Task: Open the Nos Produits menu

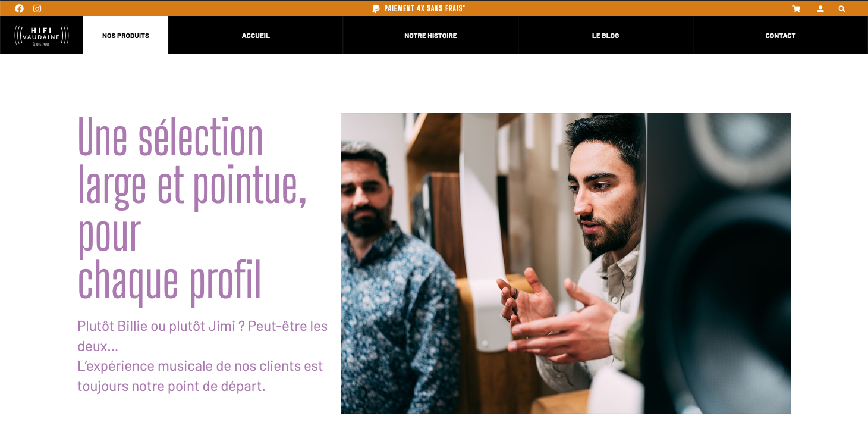Action: click(x=125, y=36)
